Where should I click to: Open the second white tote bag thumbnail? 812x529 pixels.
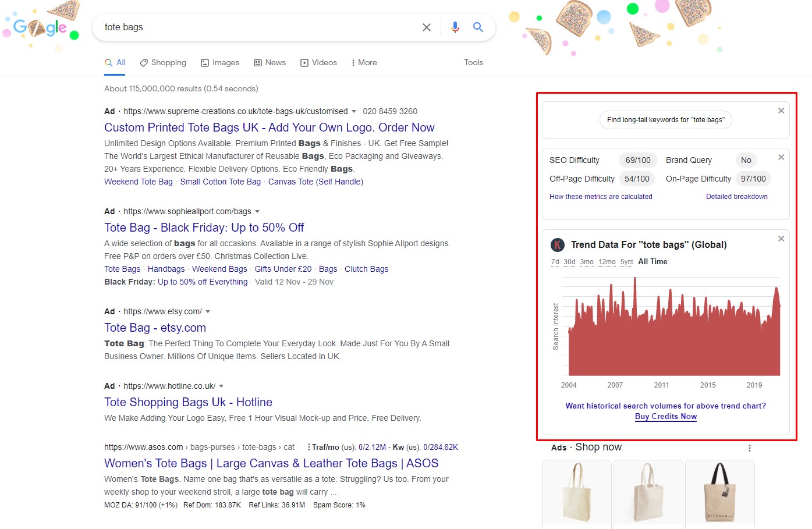[648, 494]
